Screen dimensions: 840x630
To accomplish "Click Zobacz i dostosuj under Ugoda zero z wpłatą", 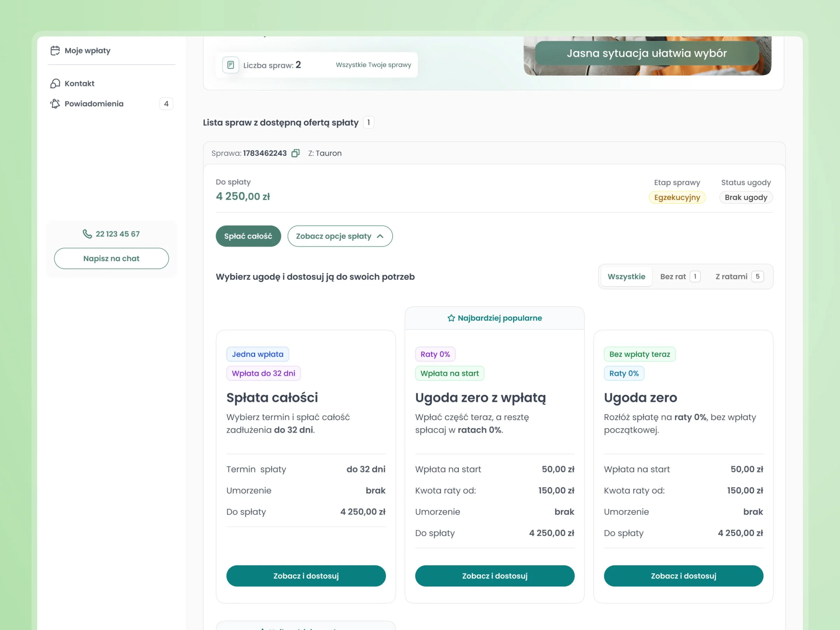I will (495, 576).
